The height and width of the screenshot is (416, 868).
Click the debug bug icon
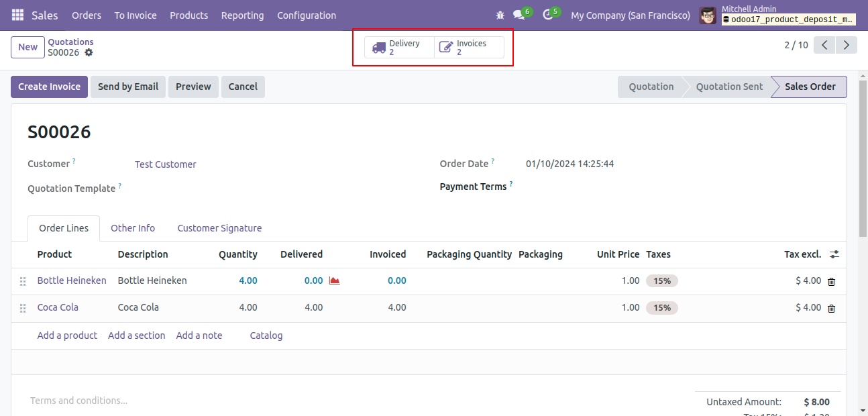pos(500,15)
